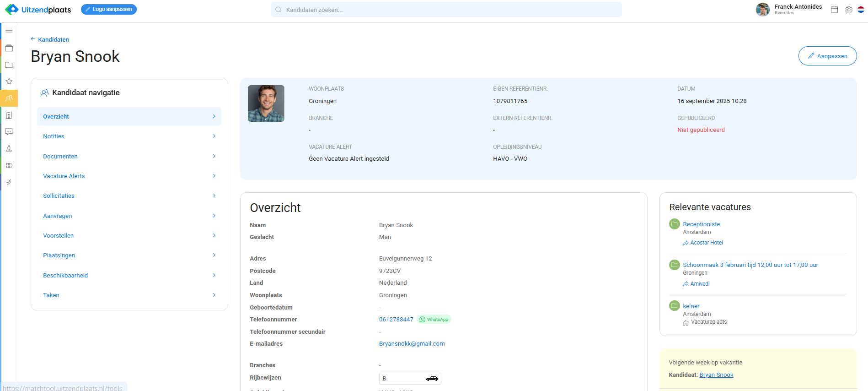
Task: Switch language using the Dutch flag icon
Action: [x=861, y=10]
